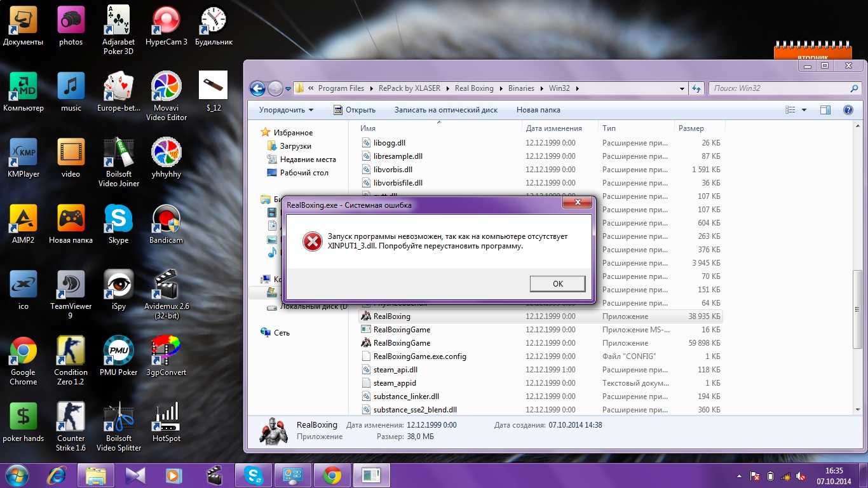
Task: Click the Skype icon in the taskbar
Action: pyautogui.click(x=254, y=475)
